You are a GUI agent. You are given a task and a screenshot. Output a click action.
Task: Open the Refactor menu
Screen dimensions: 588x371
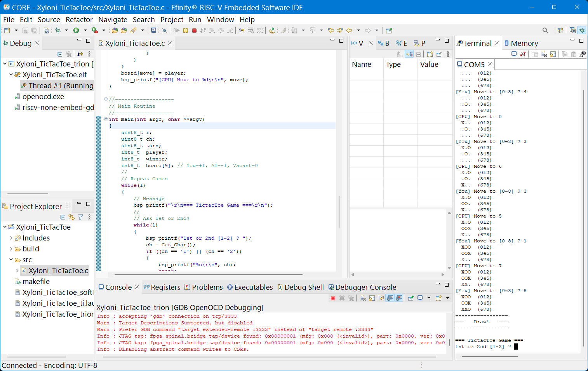tap(79, 19)
